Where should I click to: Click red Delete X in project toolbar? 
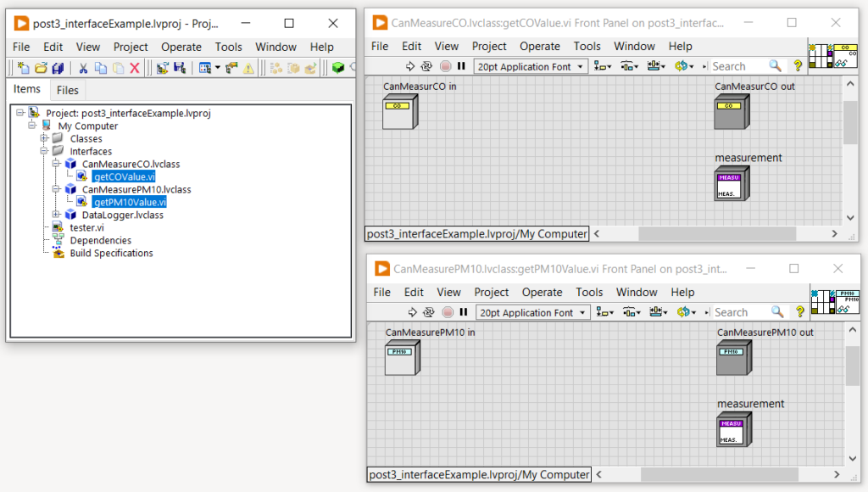pos(134,68)
